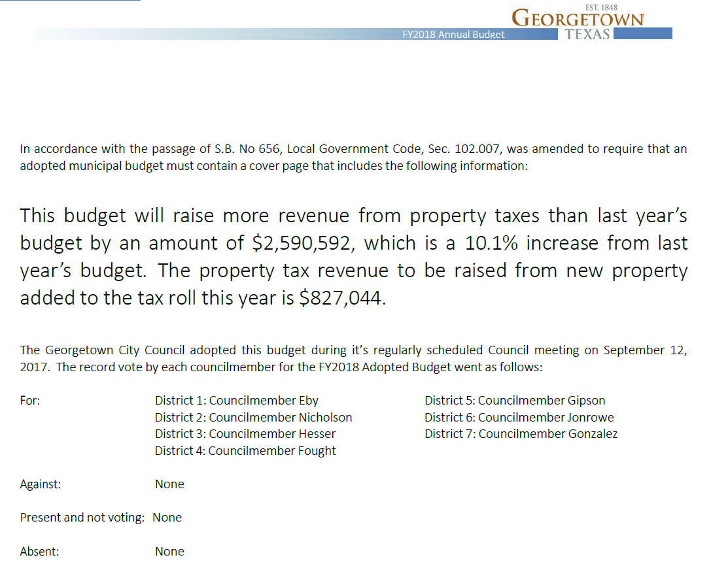Select District 6: Councilmember Jonrowe entry
728x566 pixels.
[x=519, y=417]
